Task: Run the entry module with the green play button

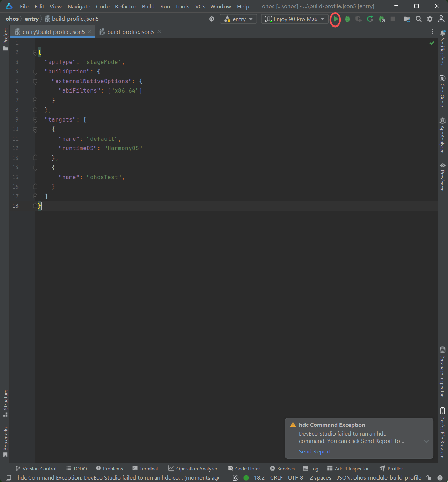Action: (336, 19)
